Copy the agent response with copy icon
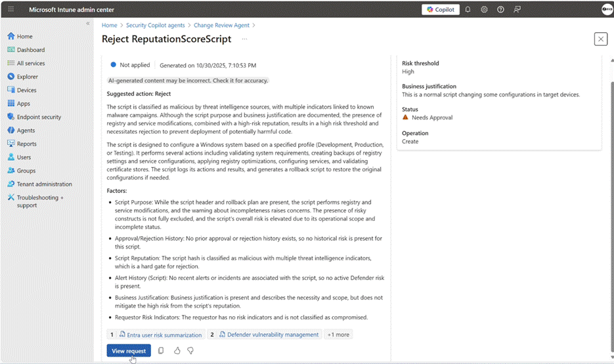This screenshot has width=614, height=364. pos(161,351)
